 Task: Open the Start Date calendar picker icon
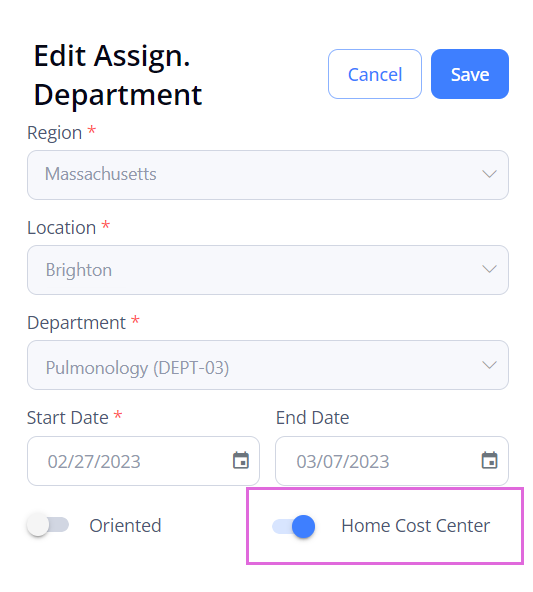pos(241,460)
